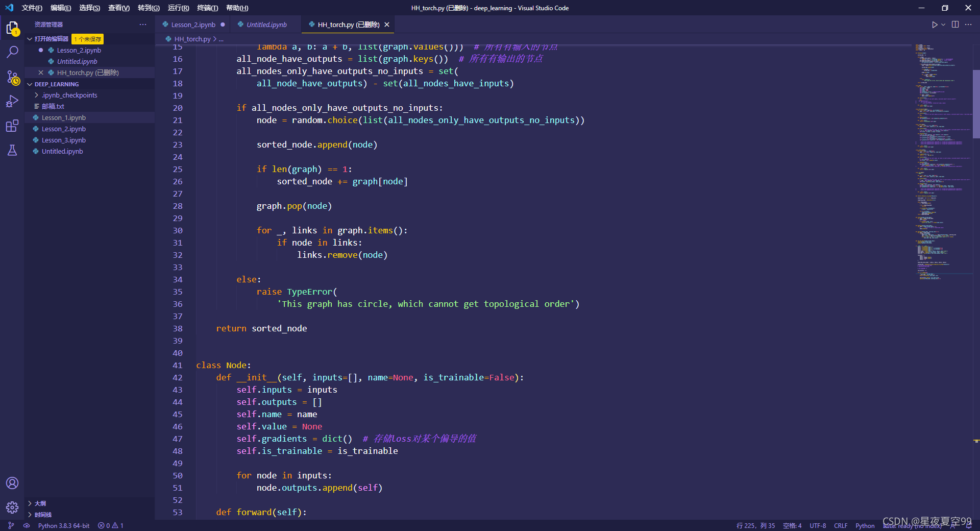Collapse the DEEP_LEARNING folder section
Image resolution: width=980 pixels, height=531 pixels.
56,84
